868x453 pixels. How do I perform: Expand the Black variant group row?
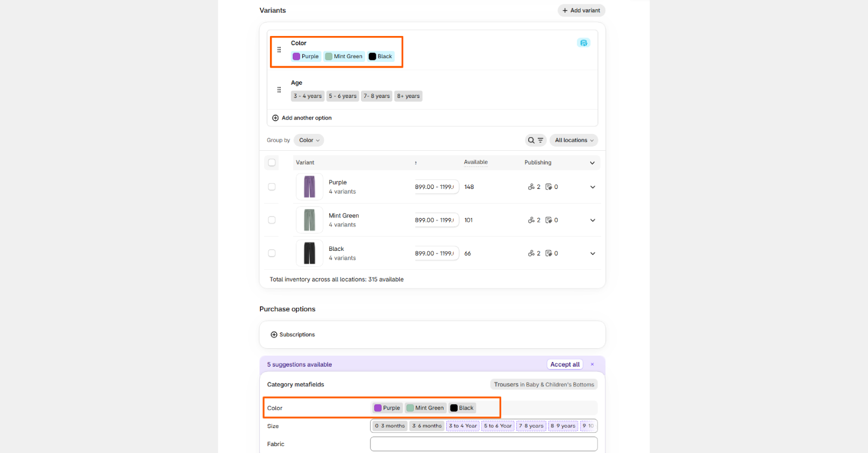[593, 253]
